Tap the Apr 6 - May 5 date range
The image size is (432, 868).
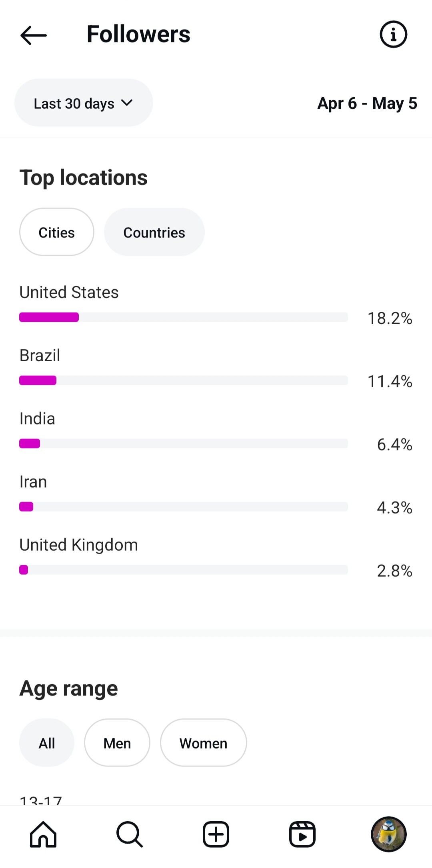367,104
